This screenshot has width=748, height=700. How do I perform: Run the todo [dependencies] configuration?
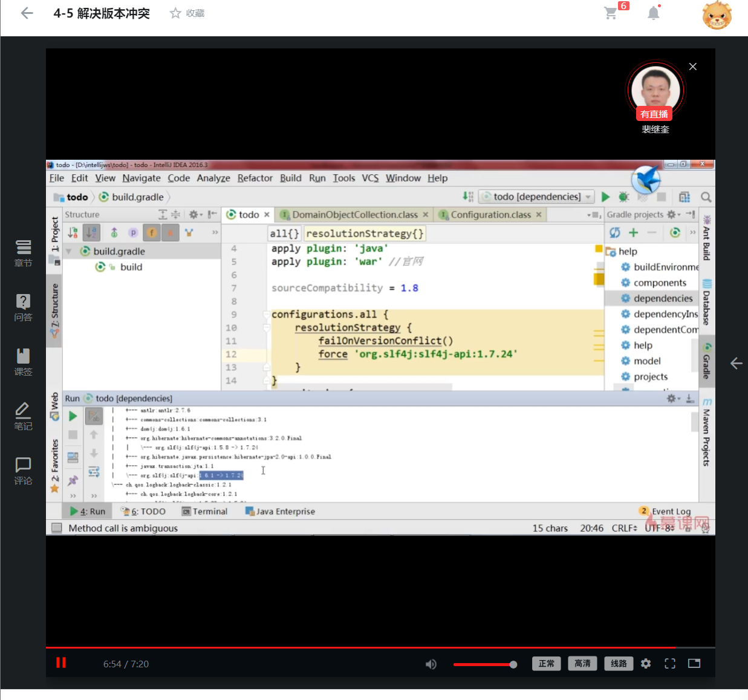605,197
